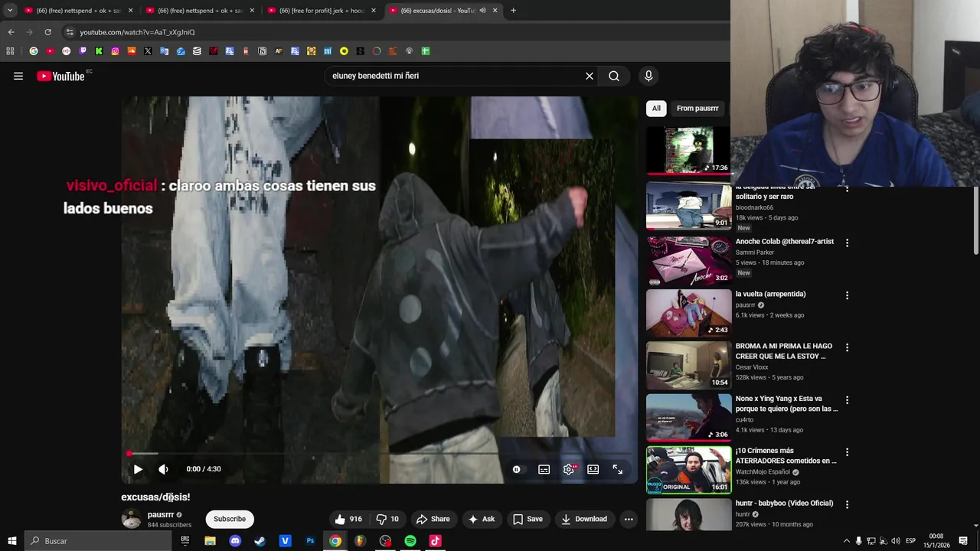This screenshot has width=980, height=551.
Task: Open player settings gear
Action: point(568,469)
